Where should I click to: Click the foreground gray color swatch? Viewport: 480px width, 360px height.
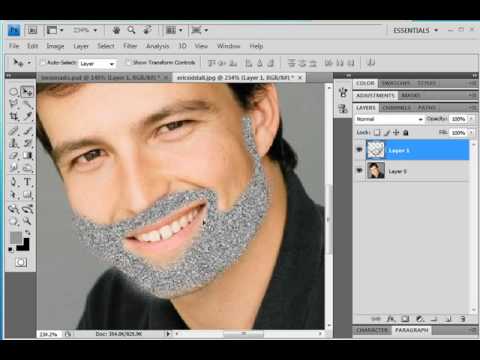pos(15,238)
